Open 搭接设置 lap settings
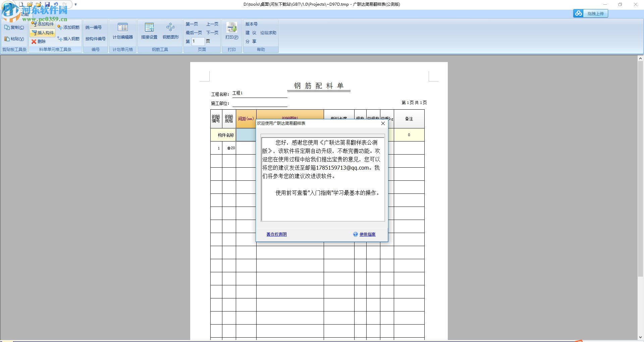644x342 pixels. point(149,31)
